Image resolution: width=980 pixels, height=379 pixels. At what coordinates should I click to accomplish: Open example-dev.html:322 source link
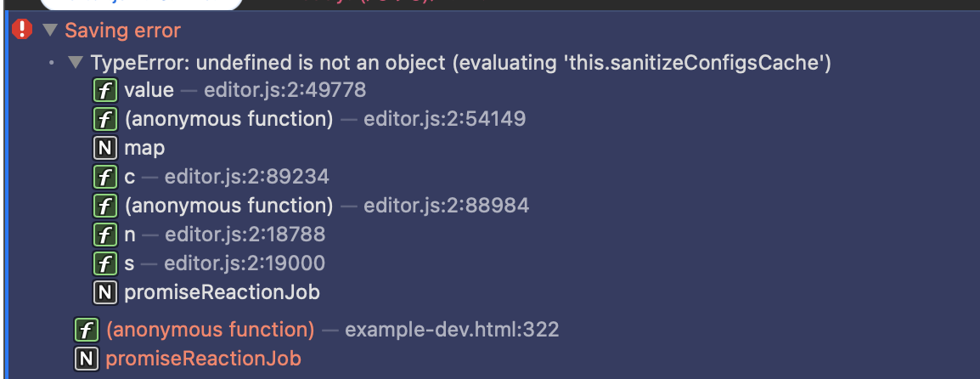pyautogui.click(x=452, y=330)
